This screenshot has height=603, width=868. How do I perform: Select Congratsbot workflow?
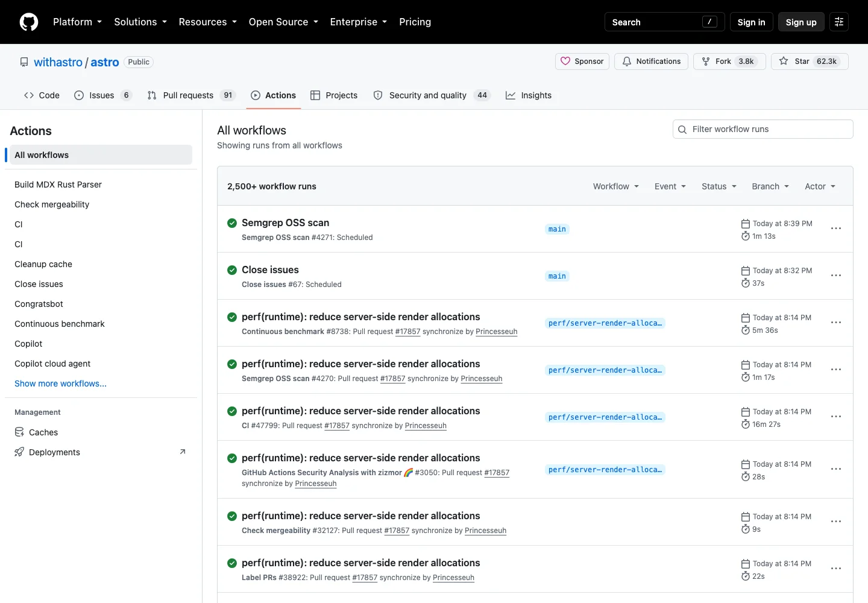(x=101, y=304)
